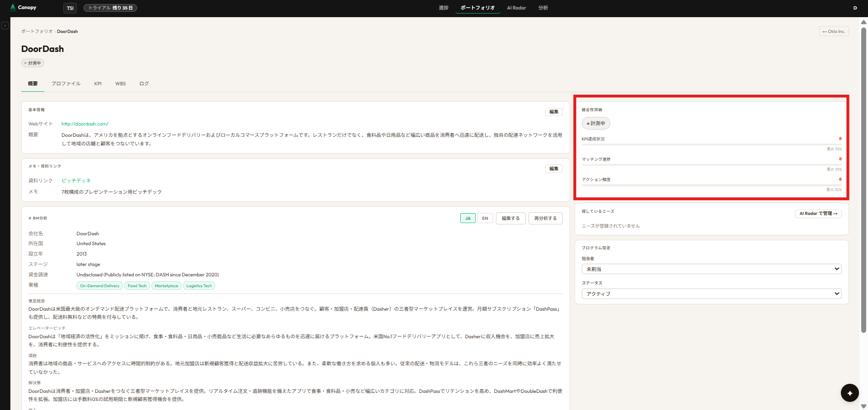
Task: Switch to the KPI tab
Action: (x=98, y=84)
